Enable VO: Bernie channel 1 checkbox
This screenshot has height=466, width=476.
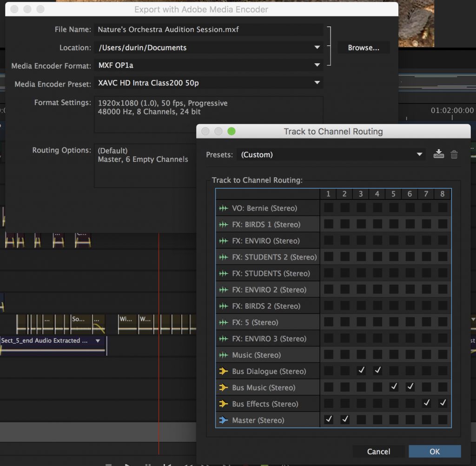(x=329, y=208)
